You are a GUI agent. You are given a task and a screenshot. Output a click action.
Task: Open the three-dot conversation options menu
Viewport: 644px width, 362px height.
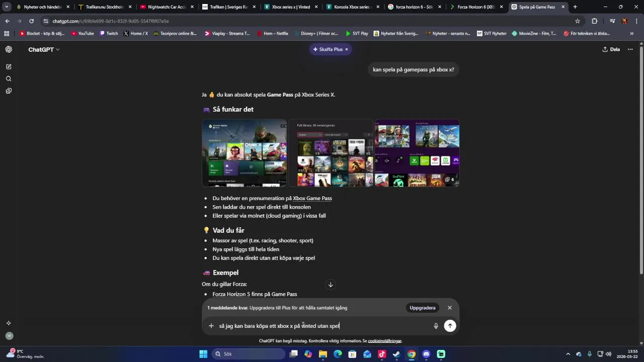630,49
